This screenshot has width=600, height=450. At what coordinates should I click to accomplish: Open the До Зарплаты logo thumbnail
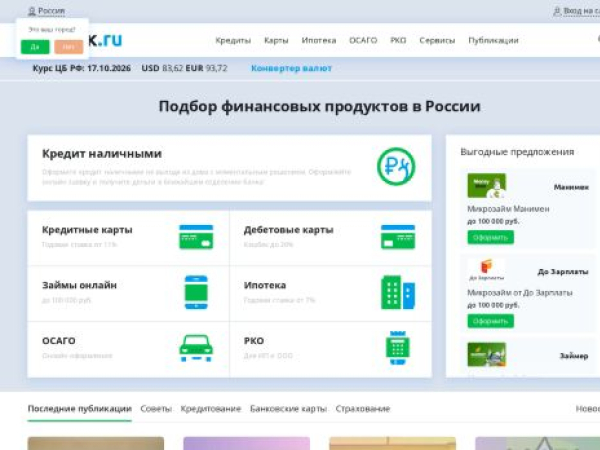click(x=486, y=270)
